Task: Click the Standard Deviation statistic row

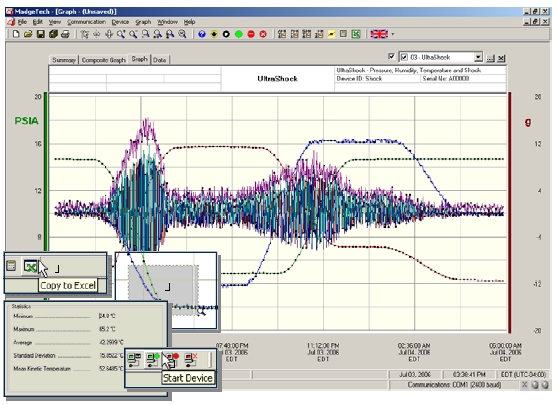Action: coord(68,356)
